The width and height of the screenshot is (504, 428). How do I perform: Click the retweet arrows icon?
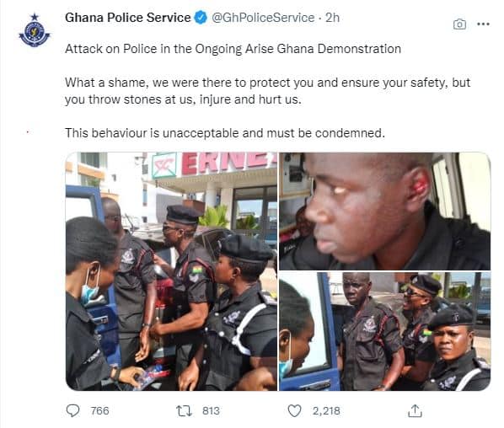(x=185, y=410)
